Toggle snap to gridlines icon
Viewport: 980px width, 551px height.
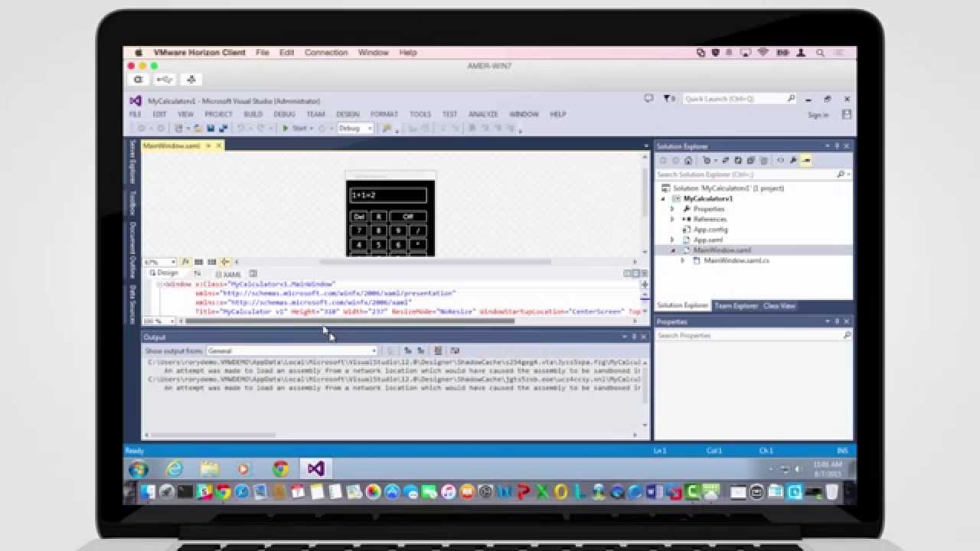pyautogui.click(x=211, y=262)
